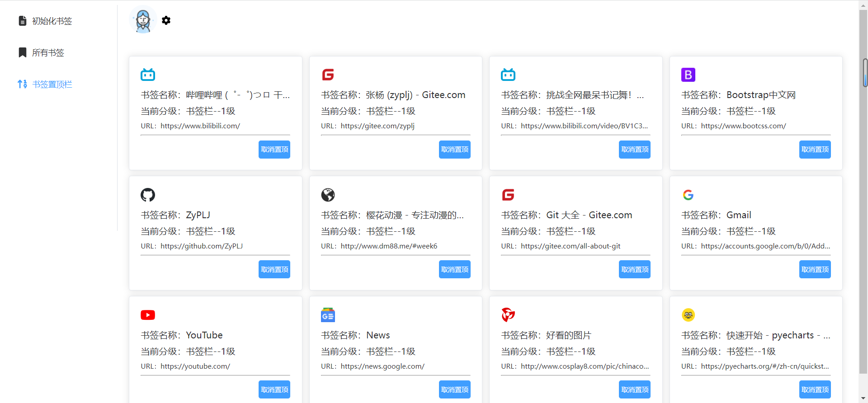Click 取消置顶 on the Git 大全 card
The image size is (868, 403).
tap(635, 270)
